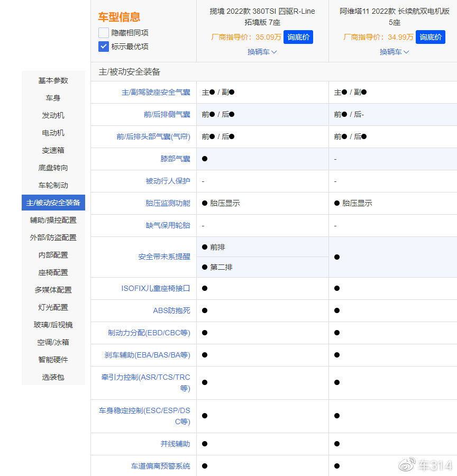Go to 电动机 section in sidebar

(x=53, y=133)
